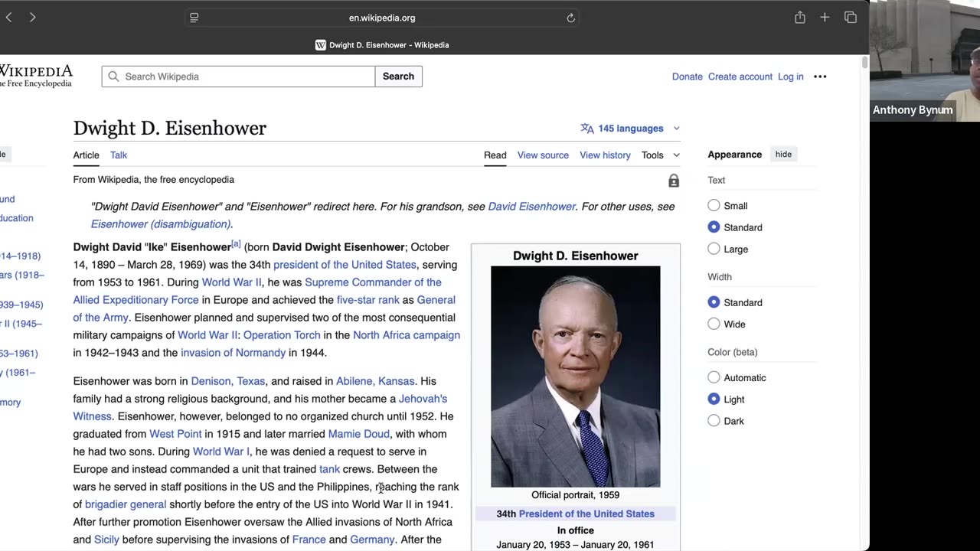Image resolution: width=980 pixels, height=551 pixels.
Task: Open the World War I link
Action: [x=220, y=452]
